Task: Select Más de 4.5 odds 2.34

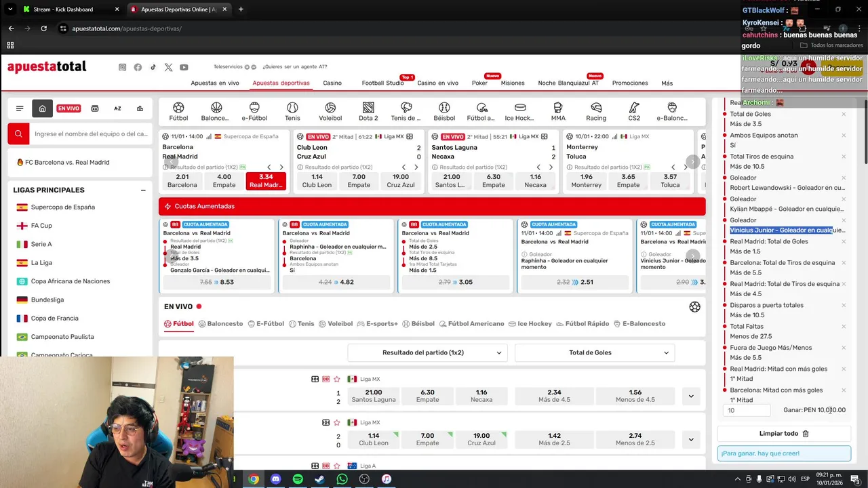Action: 554,396
